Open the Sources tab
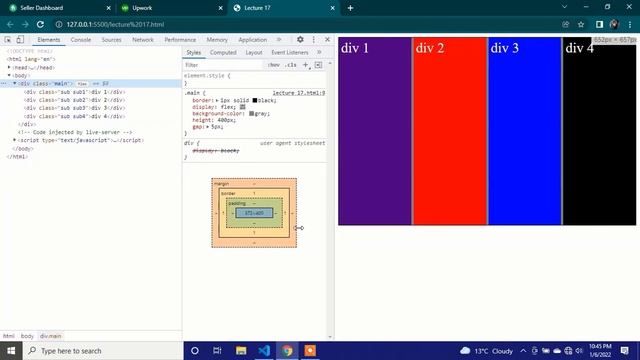Screen dimensions: 640x360 tap(111, 40)
